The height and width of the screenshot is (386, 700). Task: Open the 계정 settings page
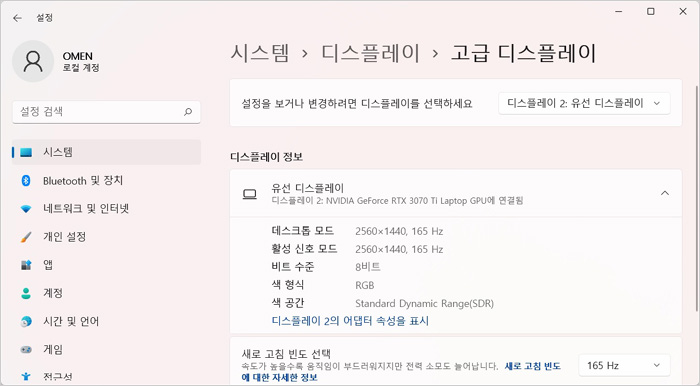pos(106,293)
